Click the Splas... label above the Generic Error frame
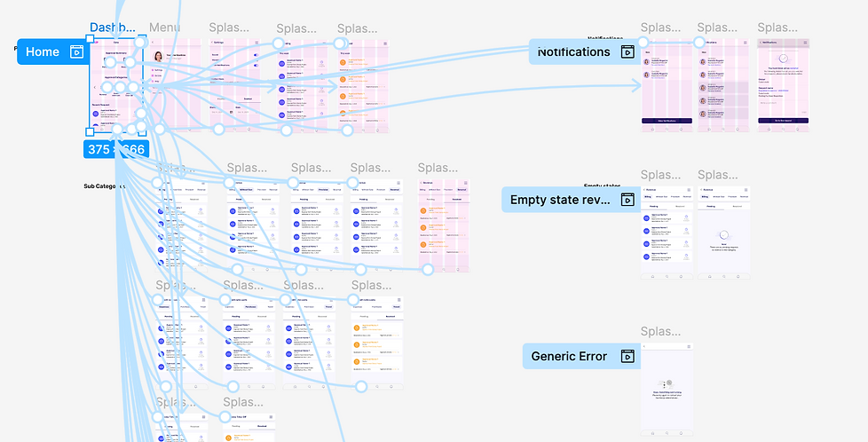Image resolution: width=868 pixels, height=442 pixels. tap(660, 332)
